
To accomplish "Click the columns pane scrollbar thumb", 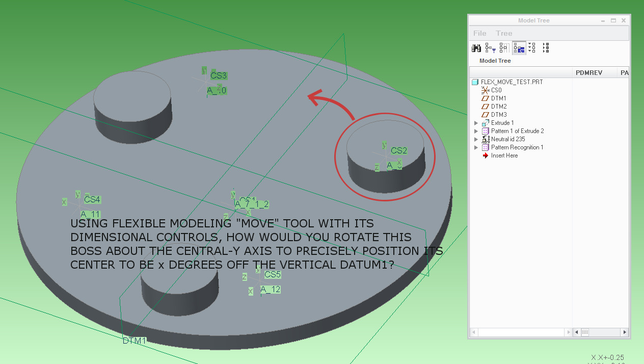I will click(585, 332).
